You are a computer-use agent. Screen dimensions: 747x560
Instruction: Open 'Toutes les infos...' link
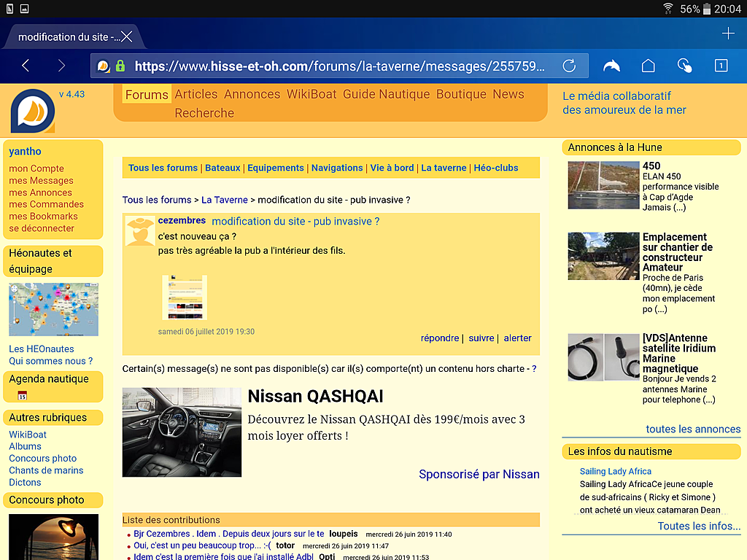[x=699, y=526]
